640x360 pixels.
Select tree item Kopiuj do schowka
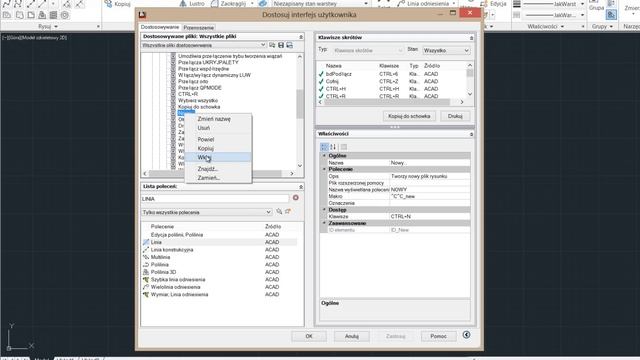pos(199,107)
